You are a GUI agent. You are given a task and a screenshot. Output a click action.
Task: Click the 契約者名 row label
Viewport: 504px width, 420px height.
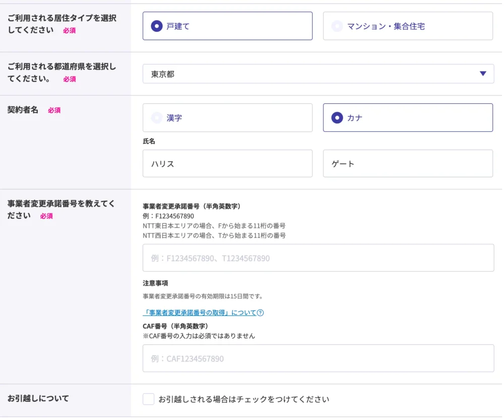coord(23,110)
